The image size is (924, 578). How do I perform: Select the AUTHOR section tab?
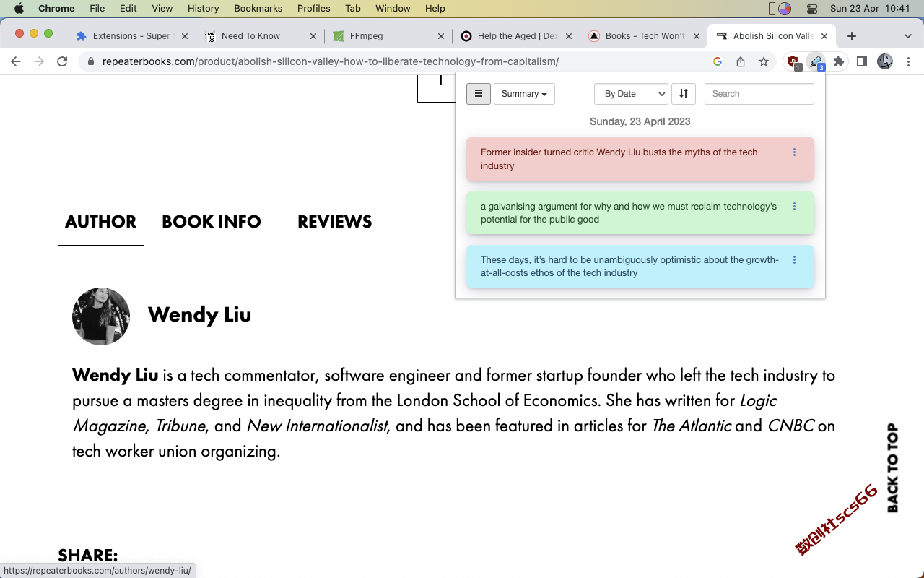100,222
